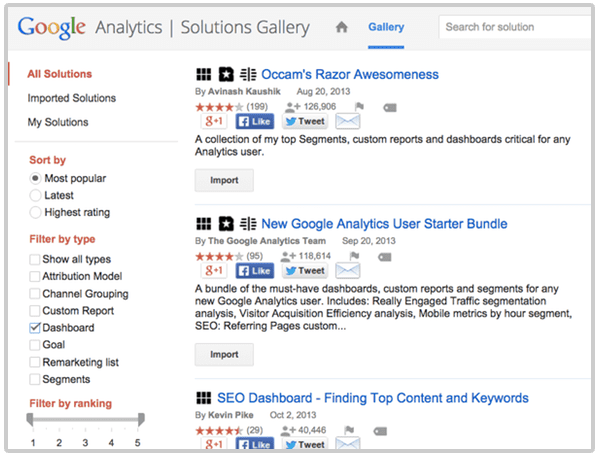This screenshot has height=455, width=600.
Task: Select the Most popular sort option
Action: coord(35,178)
